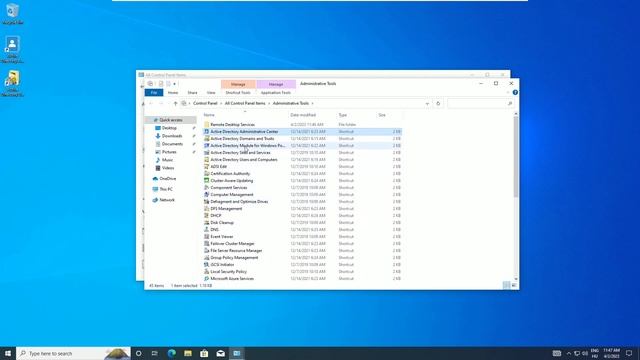Sort by the Type column header
Screen dimensions: 640x360
point(342,115)
